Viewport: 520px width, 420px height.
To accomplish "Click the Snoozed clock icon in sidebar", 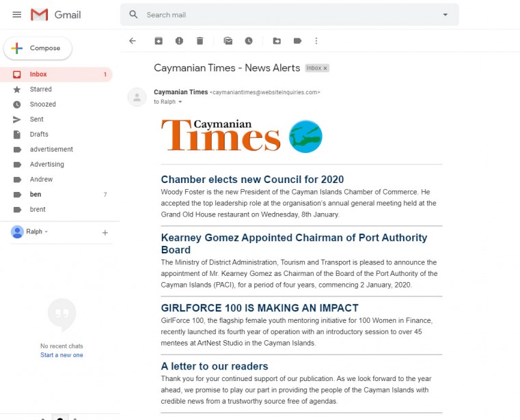I will [x=17, y=104].
